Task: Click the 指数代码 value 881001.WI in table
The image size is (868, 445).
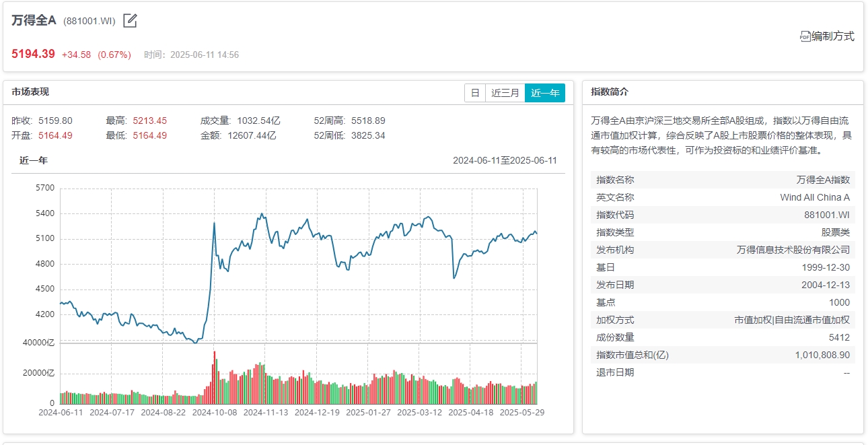Action: point(826,215)
